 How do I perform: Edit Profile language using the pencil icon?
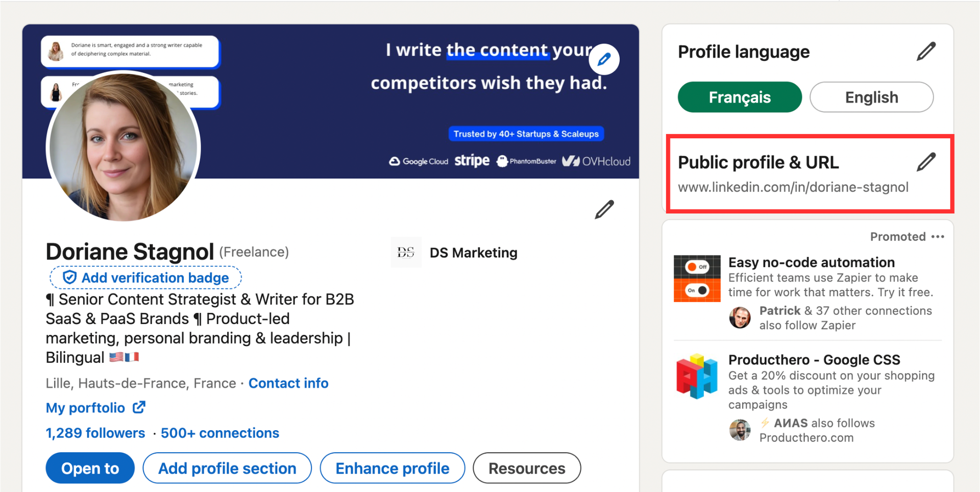(x=926, y=52)
